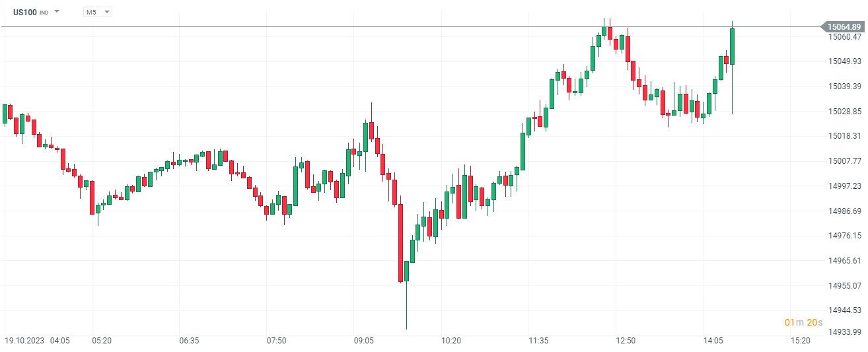Screen dimensions: 868x352
Task: Click the 12:50 time axis label
Action: (x=626, y=341)
